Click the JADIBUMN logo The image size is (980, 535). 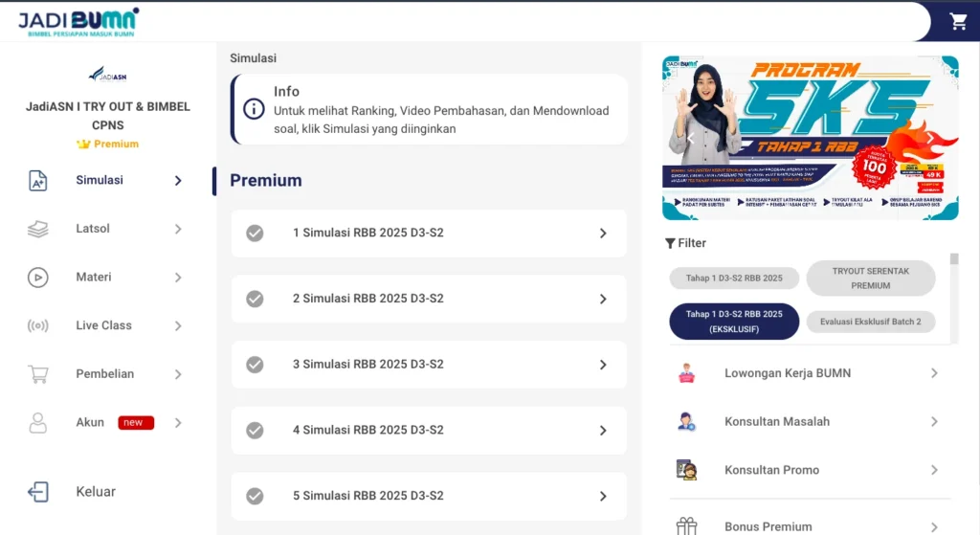pos(78,23)
